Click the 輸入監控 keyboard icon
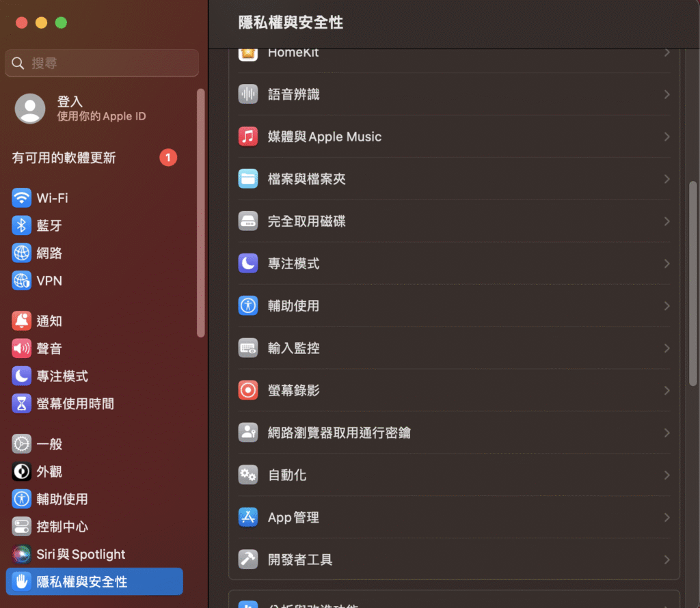Viewport: 700px width, 608px height. 247,348
